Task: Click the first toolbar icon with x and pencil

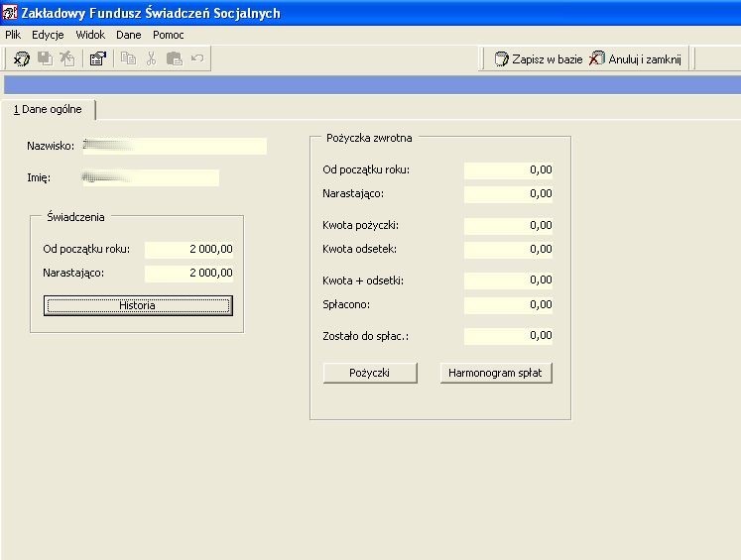Action: (21, 58)
